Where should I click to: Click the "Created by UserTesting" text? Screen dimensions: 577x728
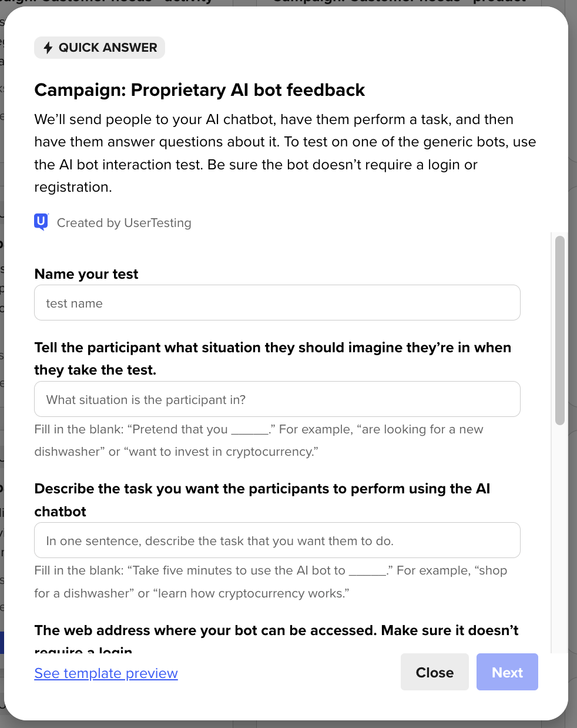click(x=124, y=223)
